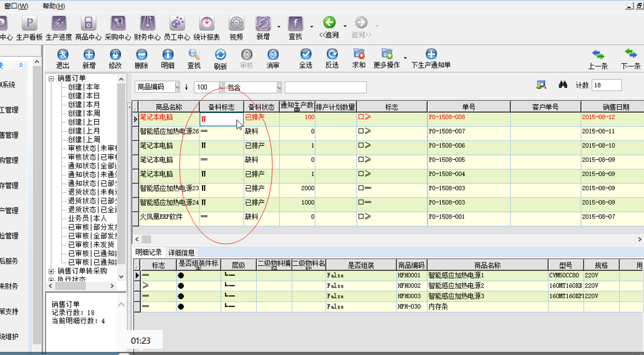Image resolution: width=644 pixels, height=355 pixels.
Task: Open the 视频 icon
Action: coord(236,23)
